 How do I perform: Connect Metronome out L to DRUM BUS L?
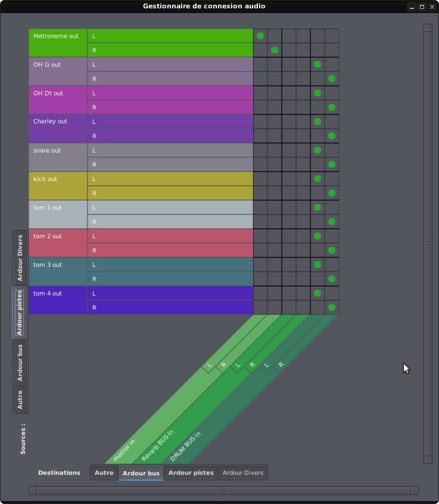(x=317, y=36)
